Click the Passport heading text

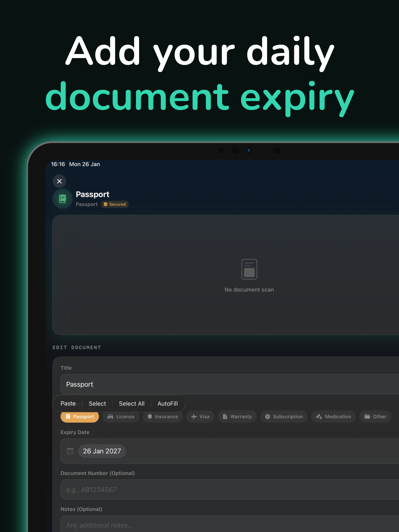[x=92, y=194]
